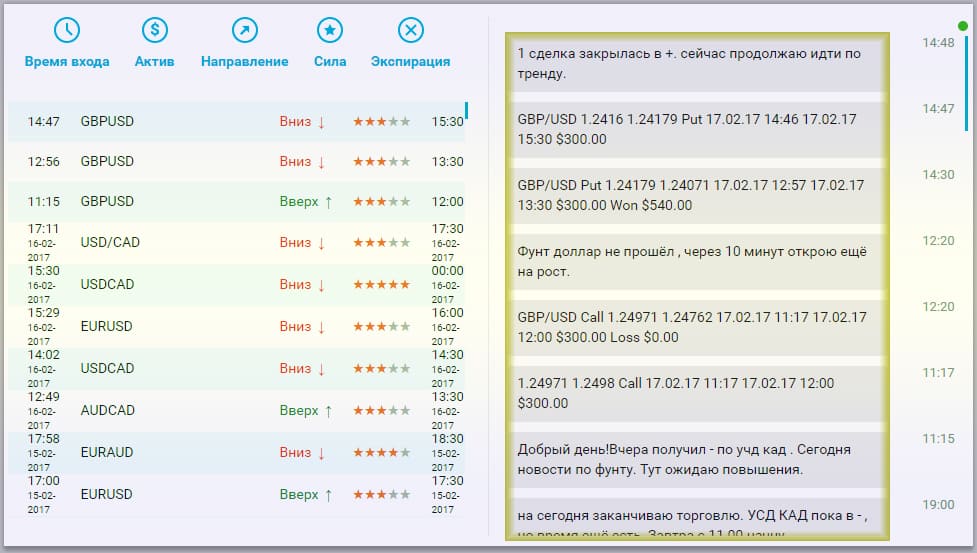The width and height of the screenshot is (977, 553).
Task: Select the EURAUD signal asset name
Action: tap(107, 453)
